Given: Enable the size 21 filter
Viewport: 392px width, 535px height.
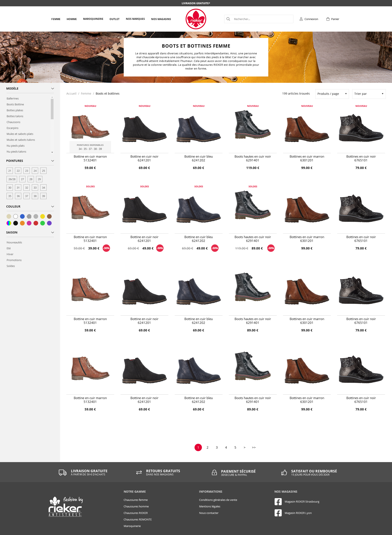Looking at the screenshot, I should pos(10,171).
